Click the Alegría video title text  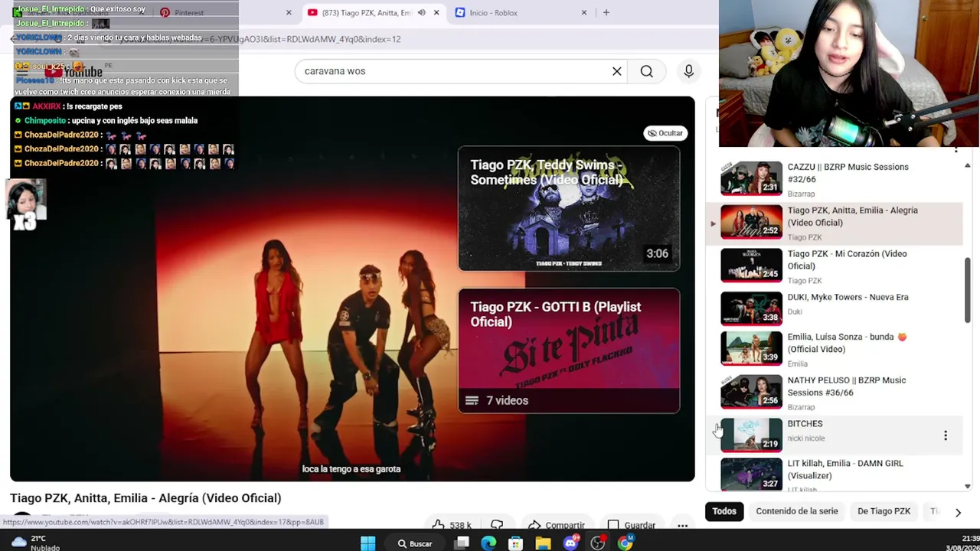[145, 498]
